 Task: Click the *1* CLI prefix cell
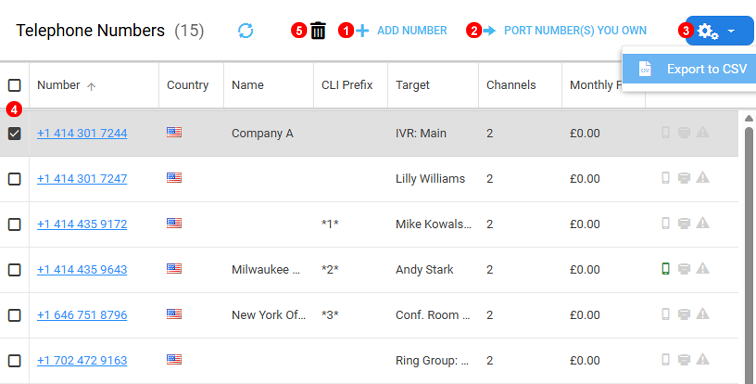[x=330, y=224]
